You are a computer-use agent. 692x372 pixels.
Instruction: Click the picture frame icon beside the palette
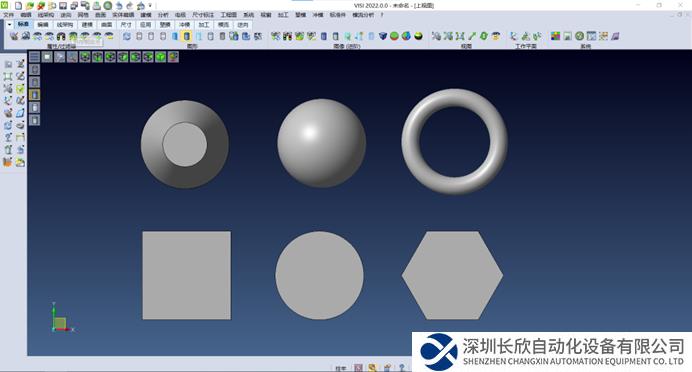[568, 36]
